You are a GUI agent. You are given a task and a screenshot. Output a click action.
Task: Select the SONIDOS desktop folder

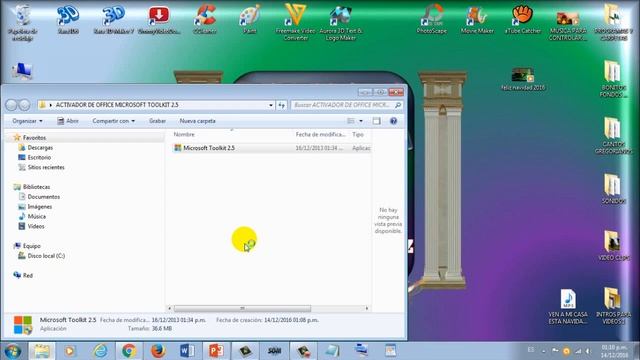click(x=613, y=189)
